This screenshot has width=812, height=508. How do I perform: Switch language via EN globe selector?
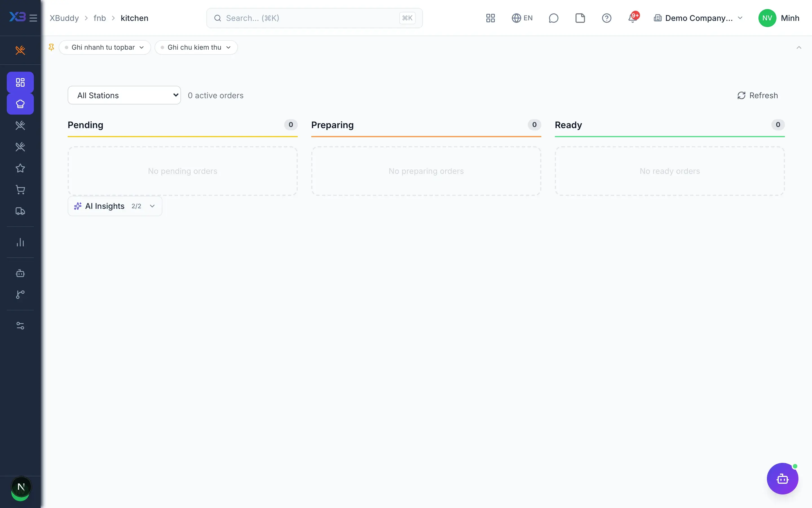[x=522, y=18]
